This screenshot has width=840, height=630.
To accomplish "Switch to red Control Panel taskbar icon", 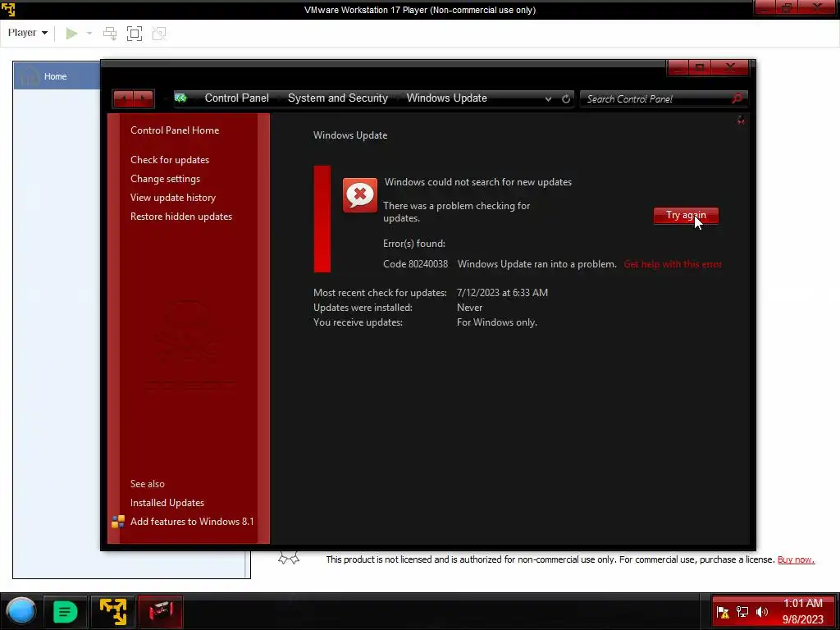I will 160,611.
